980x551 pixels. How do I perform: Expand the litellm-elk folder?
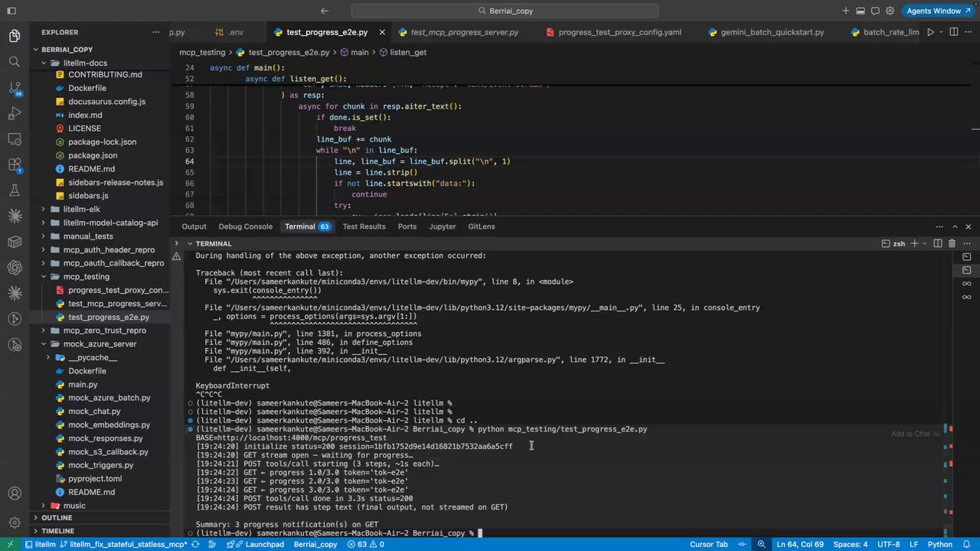[44, 209]
